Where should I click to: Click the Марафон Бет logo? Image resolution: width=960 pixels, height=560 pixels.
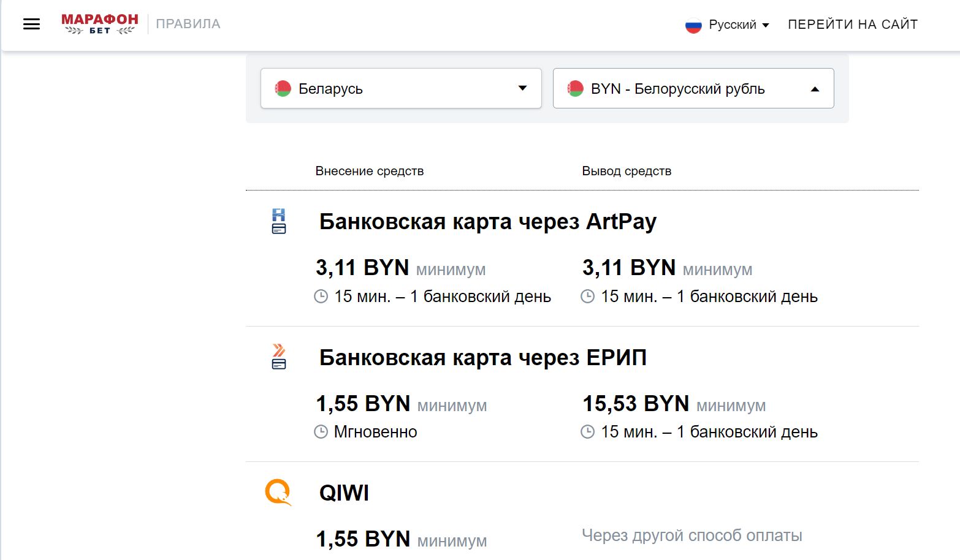click(100, 24)
